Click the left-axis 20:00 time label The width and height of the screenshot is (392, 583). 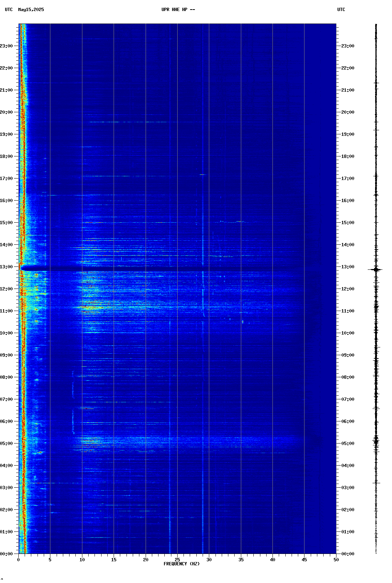pos(6,112)
